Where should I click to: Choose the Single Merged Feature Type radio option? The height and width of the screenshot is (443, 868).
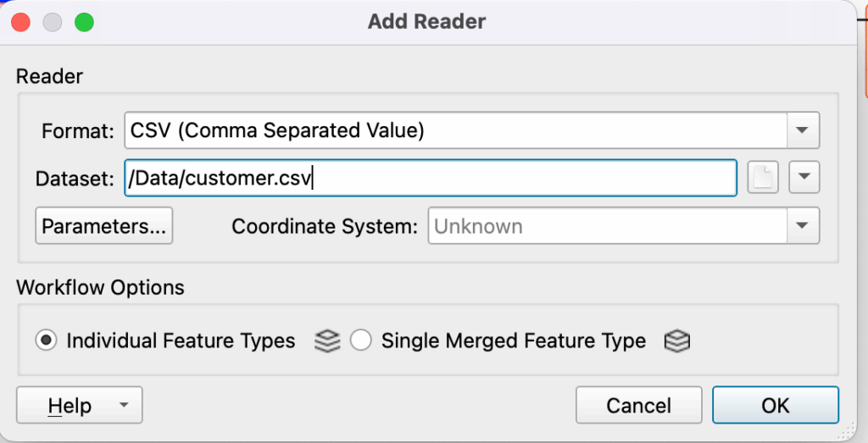pos(361,341)
